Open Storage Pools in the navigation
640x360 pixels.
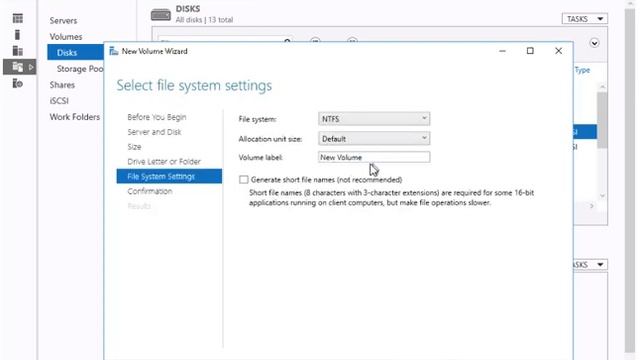click(80, 69)
